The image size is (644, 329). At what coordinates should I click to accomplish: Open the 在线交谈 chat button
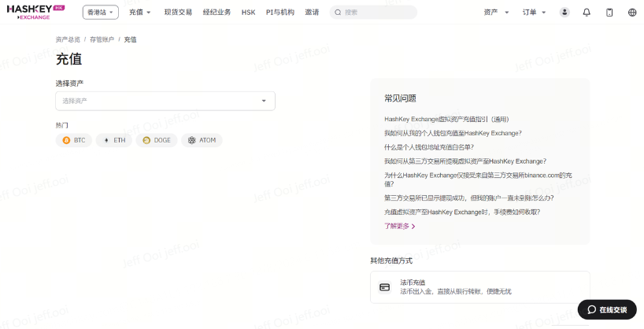tap(607, 310)
